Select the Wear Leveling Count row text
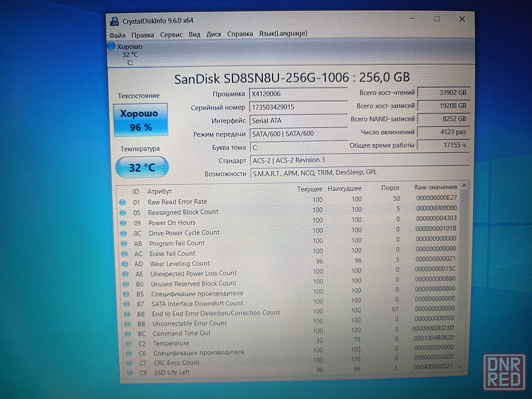Image resolution: width=532 pixels, height=399 pixels. coord(180,263)
